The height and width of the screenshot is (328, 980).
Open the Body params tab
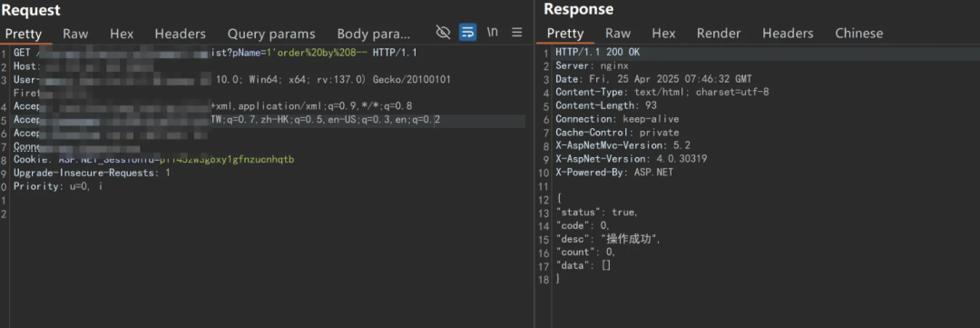[x=374, y=34]
